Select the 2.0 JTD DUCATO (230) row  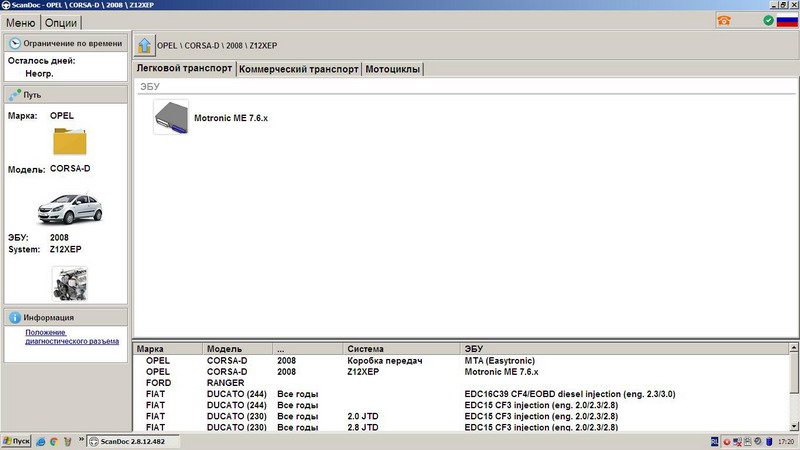click(x=461, y=416)
